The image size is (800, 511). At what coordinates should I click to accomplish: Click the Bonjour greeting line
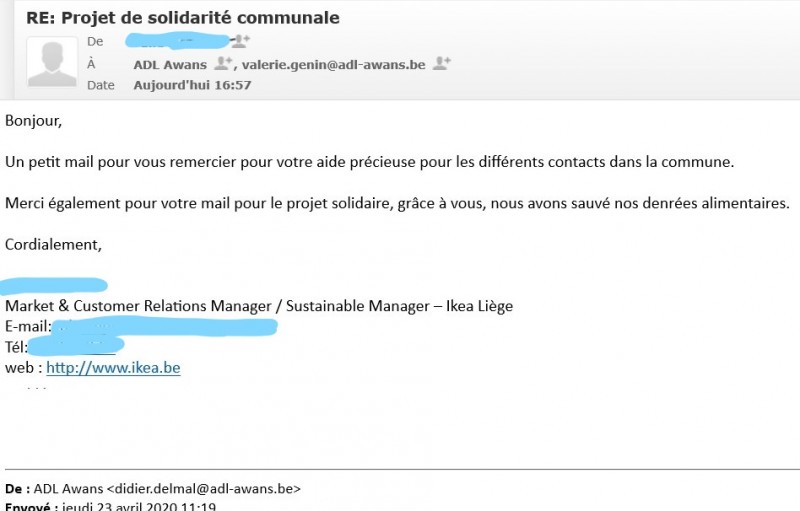(34, 121)
